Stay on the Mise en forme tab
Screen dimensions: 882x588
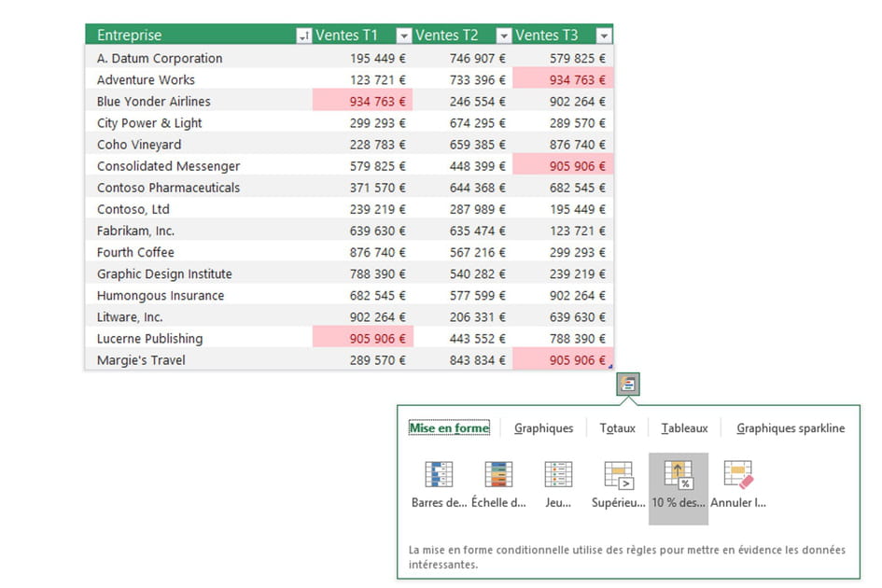[x=449, y=427]
